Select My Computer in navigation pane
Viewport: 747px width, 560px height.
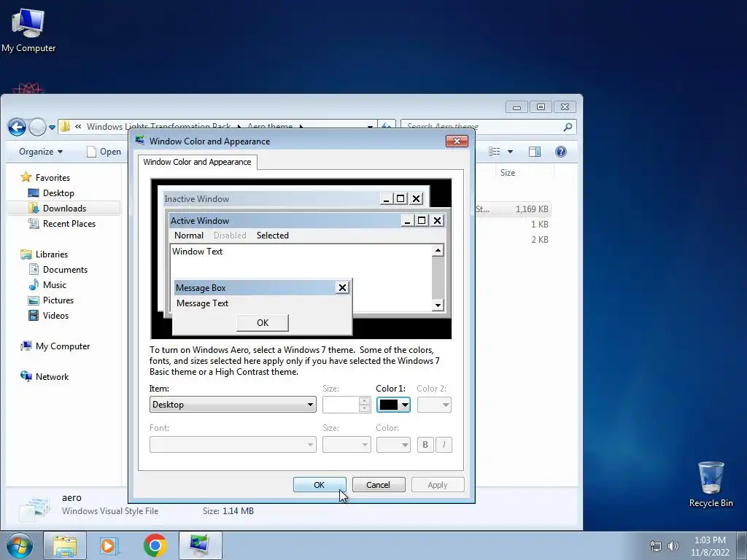pos(63,346)
